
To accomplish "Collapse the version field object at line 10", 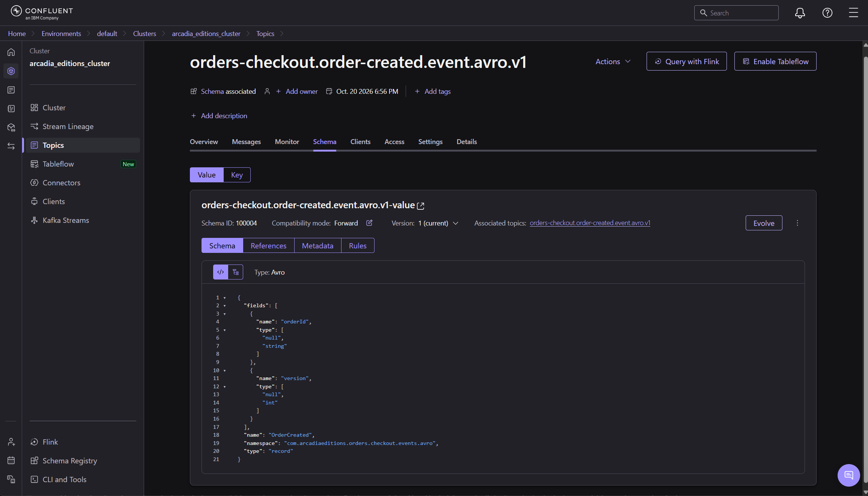I will coord(225,371).
